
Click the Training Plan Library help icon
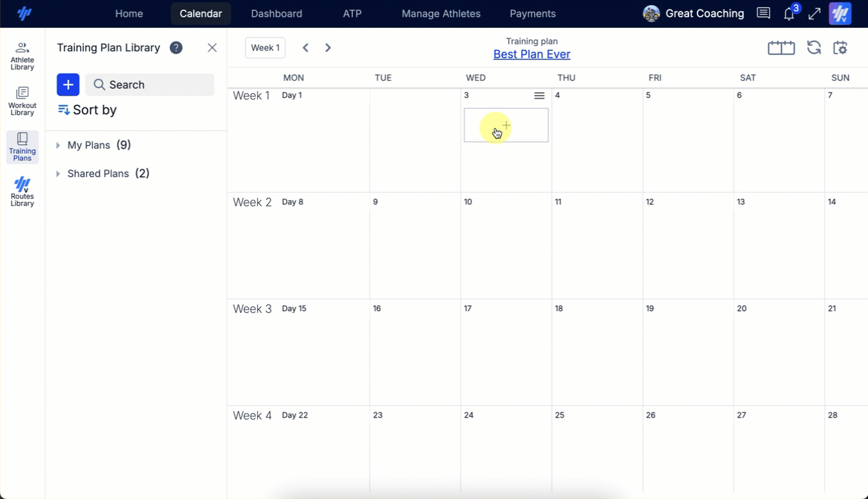point(176,48)
